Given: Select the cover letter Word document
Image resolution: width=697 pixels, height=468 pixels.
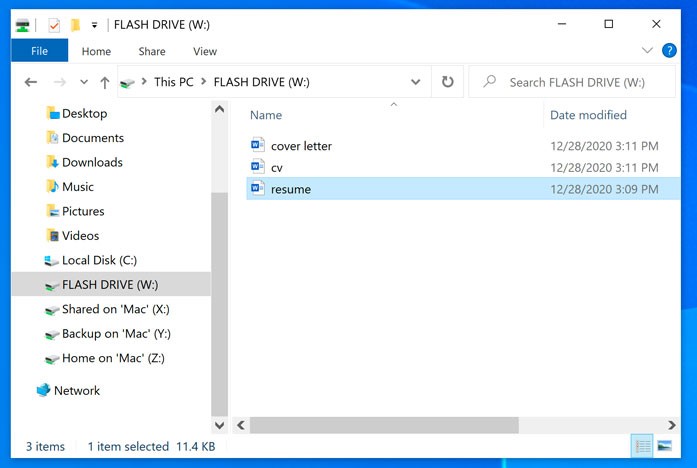Looking at the screenshot, I should [x=300, y=146].
